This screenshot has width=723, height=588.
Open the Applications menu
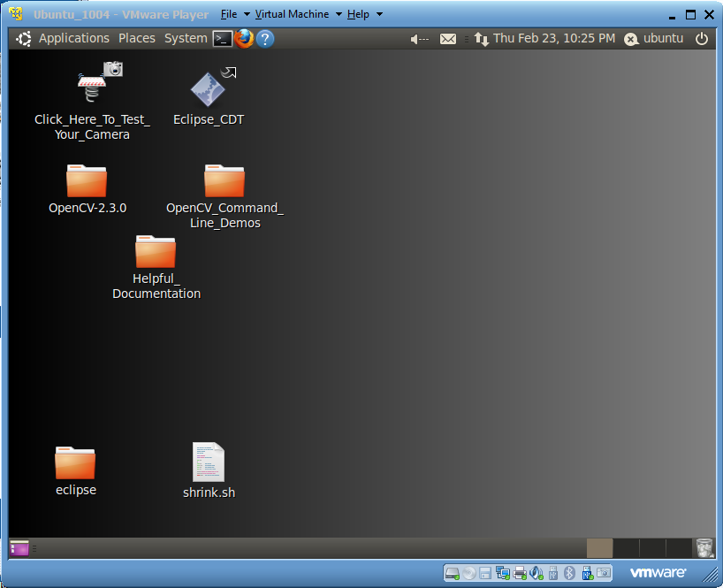[x=73, y=38]
